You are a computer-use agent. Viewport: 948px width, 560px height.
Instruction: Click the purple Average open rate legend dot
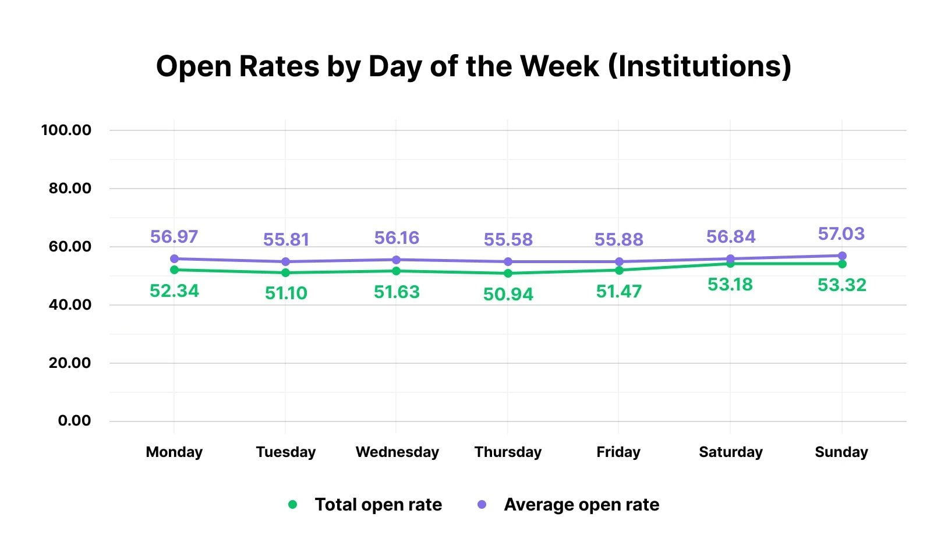click(x=482, y=505)
